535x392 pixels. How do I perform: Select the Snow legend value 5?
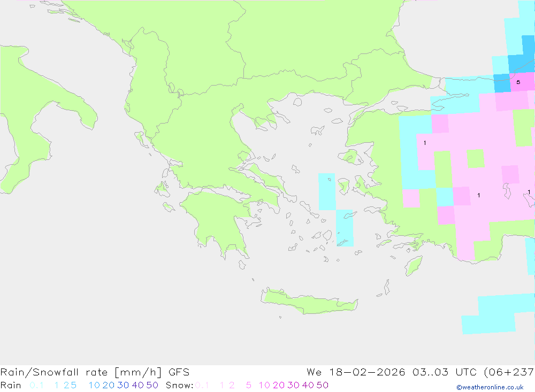pyautogui.click(x=249, y=385)
